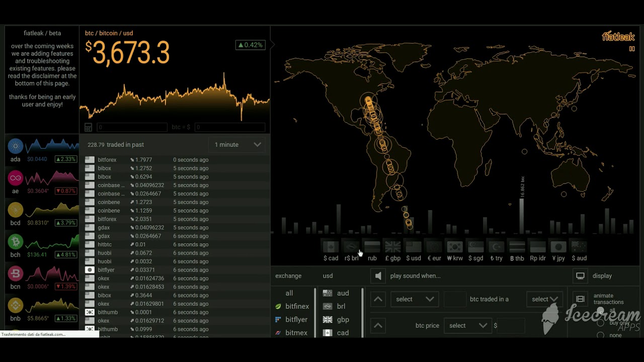Select the rub flag below map

(x=372, y=247)
